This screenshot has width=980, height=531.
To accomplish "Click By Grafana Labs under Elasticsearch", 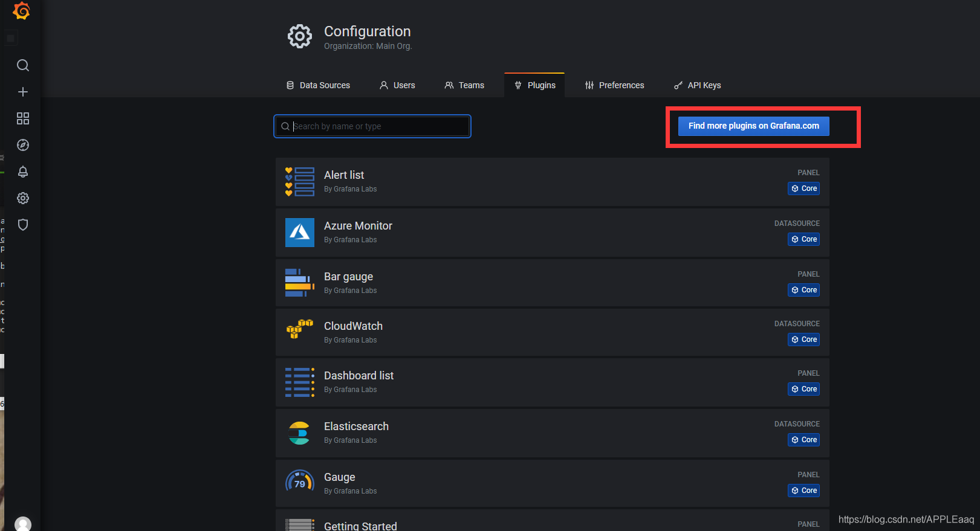I will 351,440.
